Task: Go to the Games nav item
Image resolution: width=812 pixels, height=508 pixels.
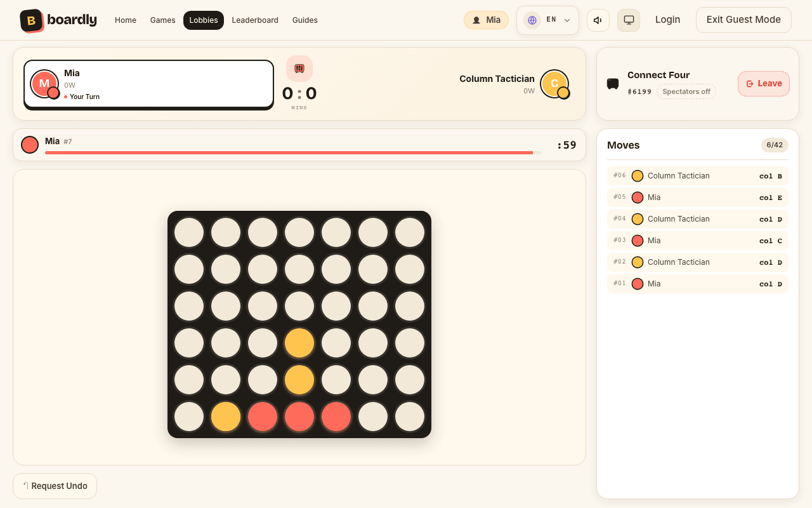Action: 163,20
